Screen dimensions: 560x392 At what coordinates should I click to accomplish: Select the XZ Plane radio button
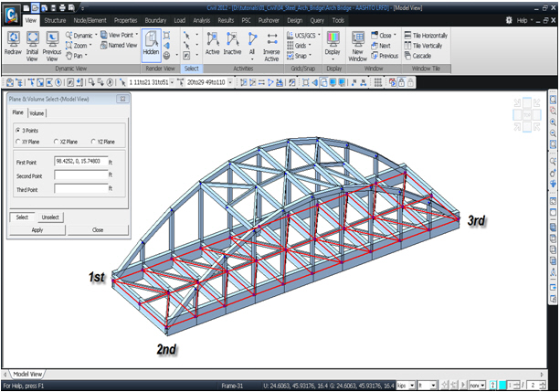(54, 143)
